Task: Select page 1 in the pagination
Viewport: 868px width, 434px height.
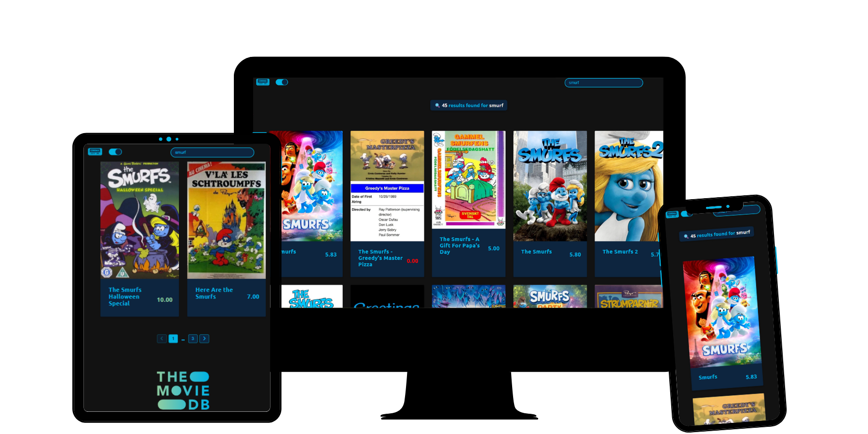Action: click(x=173, y=339)
